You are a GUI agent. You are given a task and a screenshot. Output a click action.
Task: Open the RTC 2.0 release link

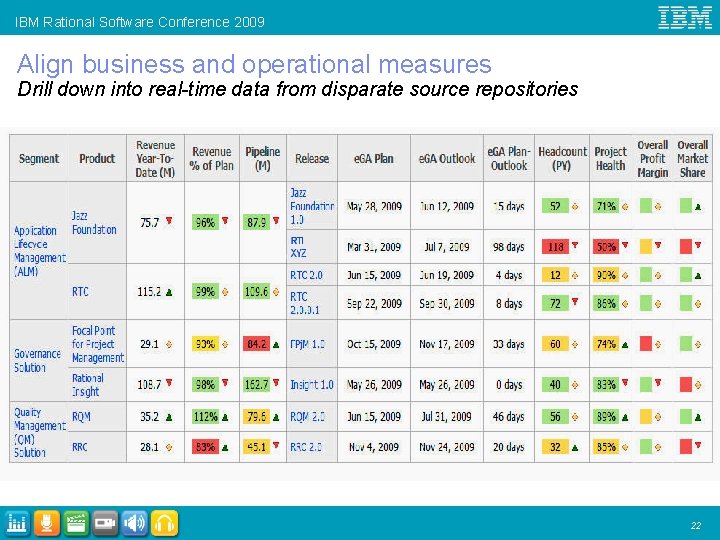click(x=306, y=276)
